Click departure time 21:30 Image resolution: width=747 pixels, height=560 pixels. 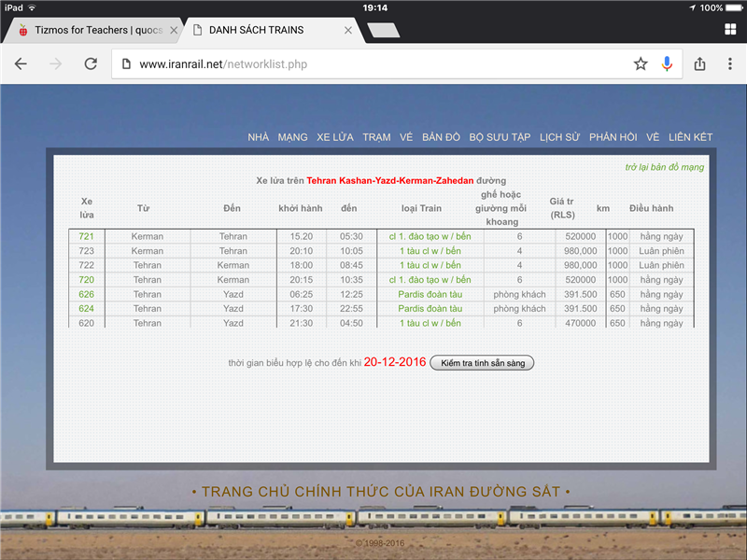pos(301,323)
